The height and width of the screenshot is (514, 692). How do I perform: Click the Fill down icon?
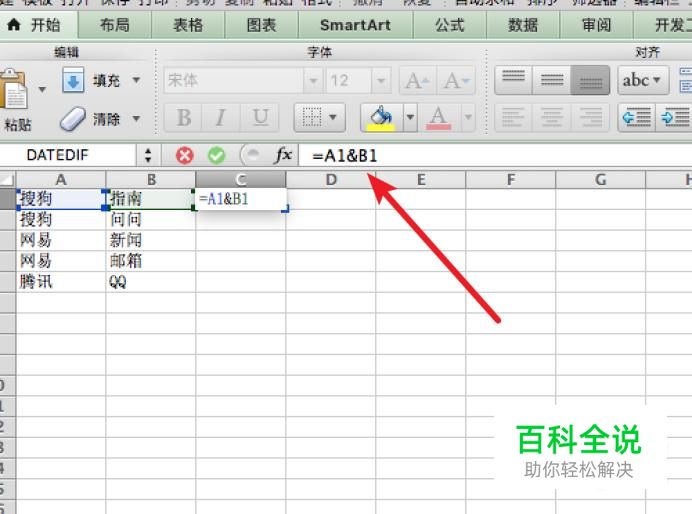tap(73, 80)
